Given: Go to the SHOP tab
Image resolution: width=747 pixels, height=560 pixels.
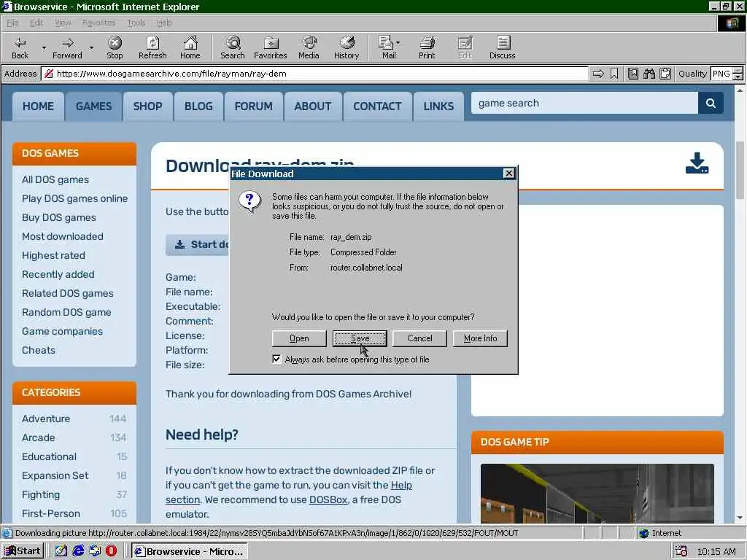Looking at the screenshot, I should point(147,106).
